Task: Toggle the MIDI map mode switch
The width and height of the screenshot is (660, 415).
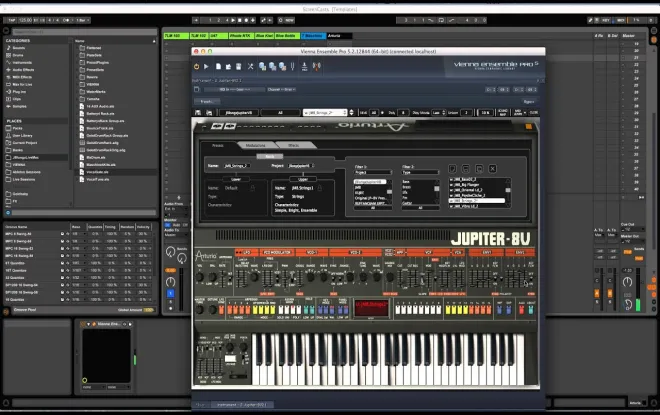Action: 620,20
